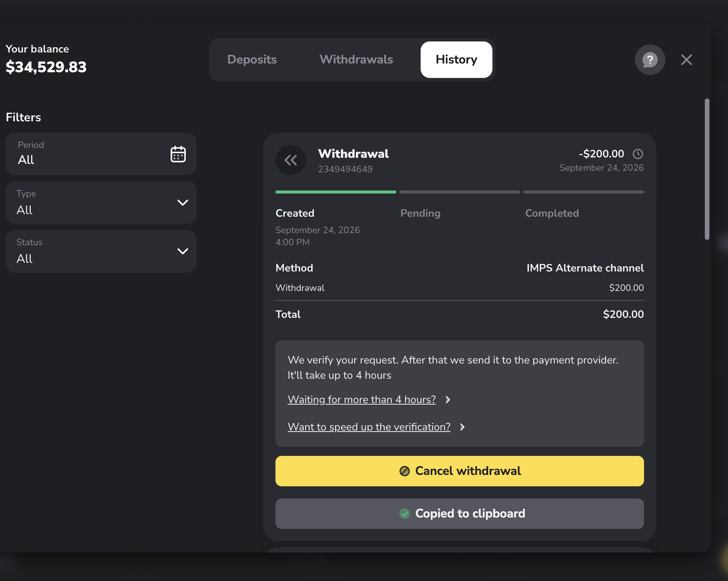This screenshot has width=728, height=581.
Task: Click the calendar icon in Period filter
Action: [x=178, y=154]
